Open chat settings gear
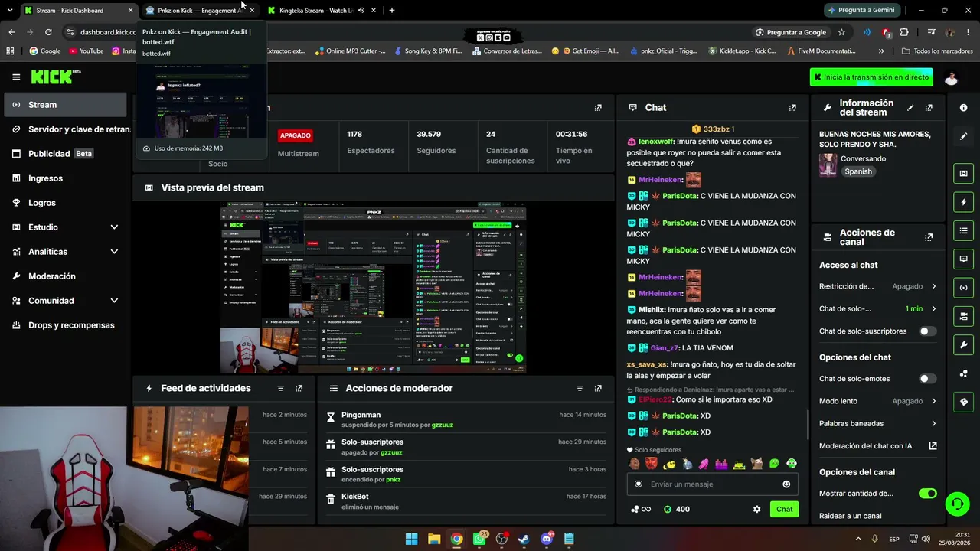The width and height of the screenshot is (980, 551). 757,510
